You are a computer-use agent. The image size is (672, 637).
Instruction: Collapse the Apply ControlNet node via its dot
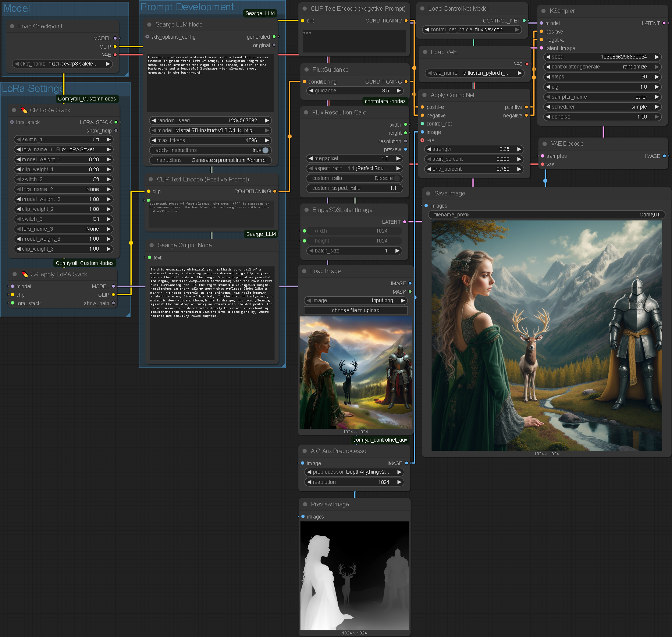pos(424,95)
